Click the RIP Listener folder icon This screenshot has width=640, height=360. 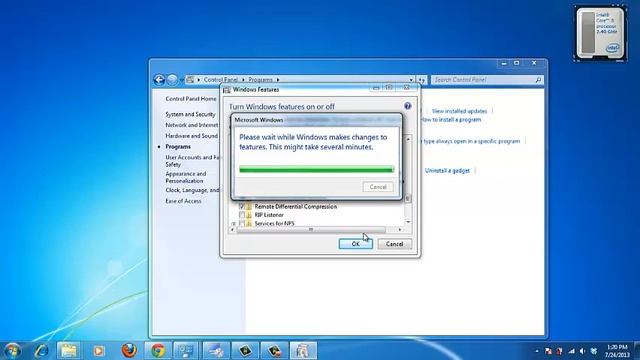(249, 215)
